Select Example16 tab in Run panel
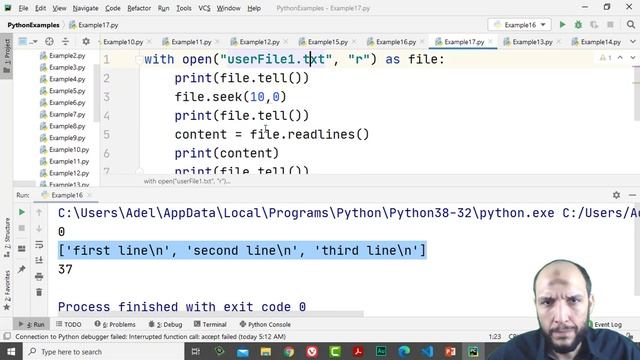The height and width of the screenshot is (360, 640). point(67,195)
